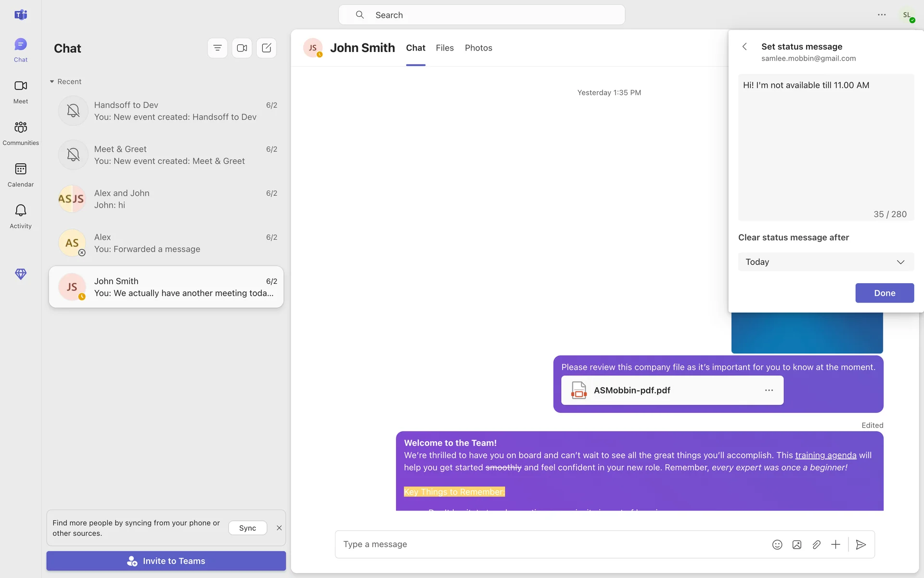Open Communities from the sidebar
Screen dimensions: 924x578
coord(21,132)
